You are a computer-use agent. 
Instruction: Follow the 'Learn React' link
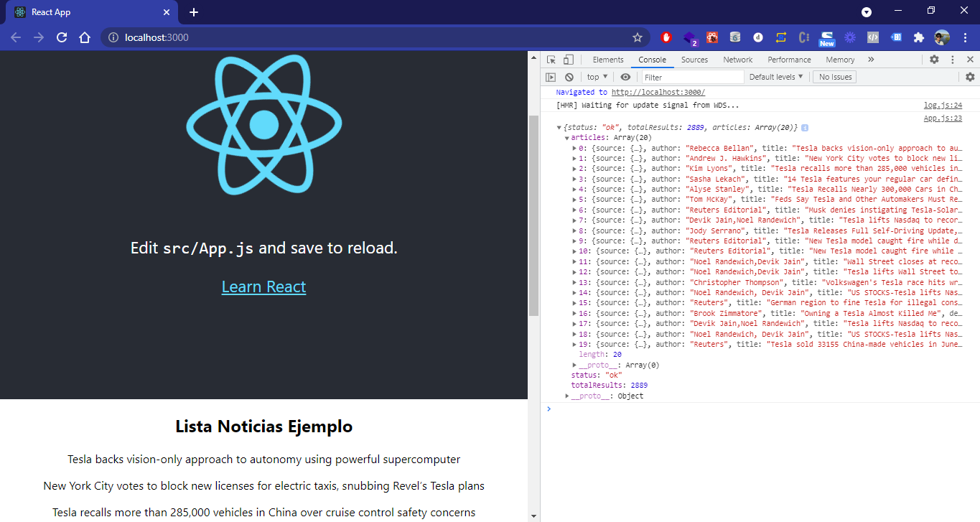coord(263,287)
